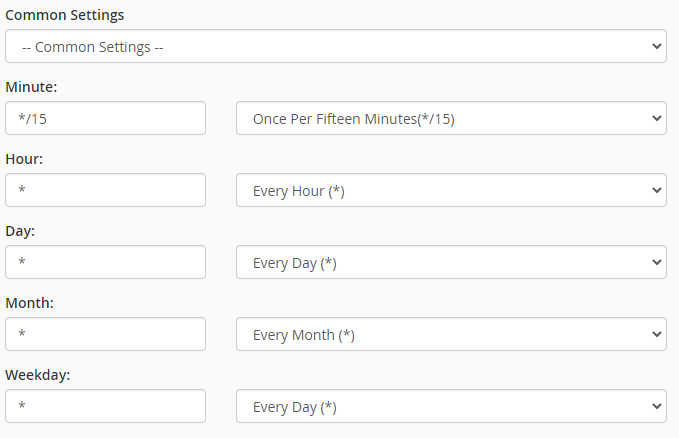The image size is (679, 438).
Task: Open the Once Per Fifteen Minutes dropdown
Action: [451, 118]
